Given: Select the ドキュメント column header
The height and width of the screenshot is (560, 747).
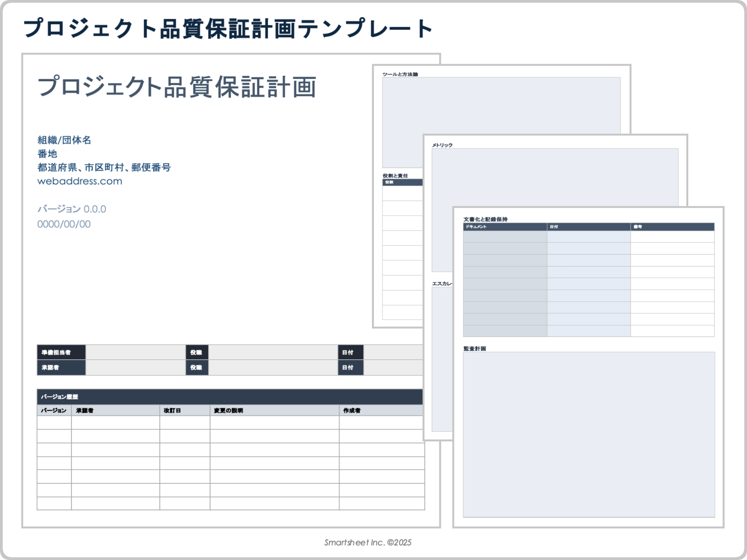Looking at the screenshot, I should [x=477, y=226].
